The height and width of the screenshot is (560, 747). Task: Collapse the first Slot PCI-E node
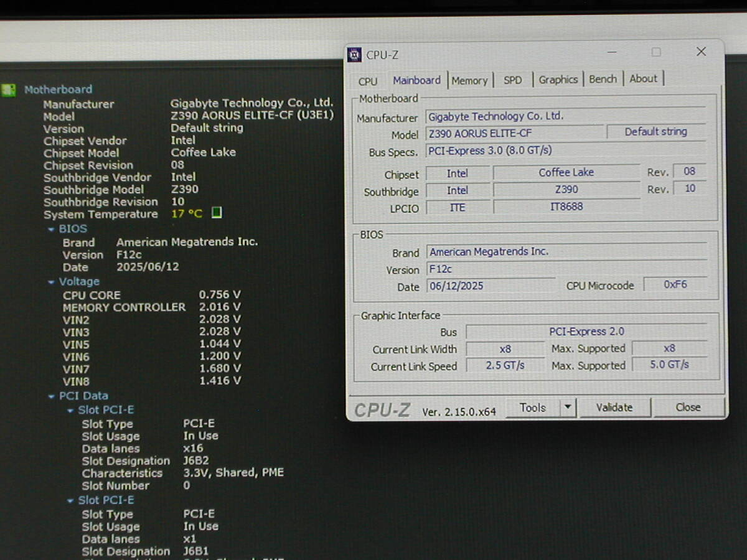(x=70, y=410)
